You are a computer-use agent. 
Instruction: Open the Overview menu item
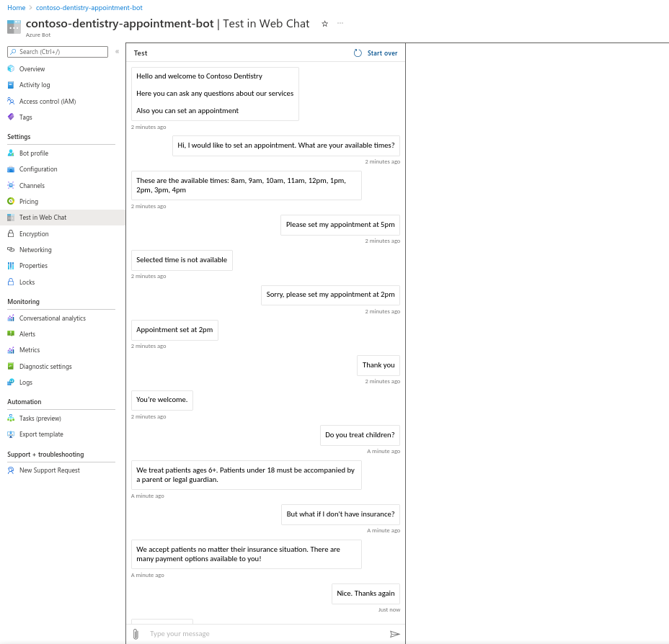pyautogui.click(x=32, y=68)
